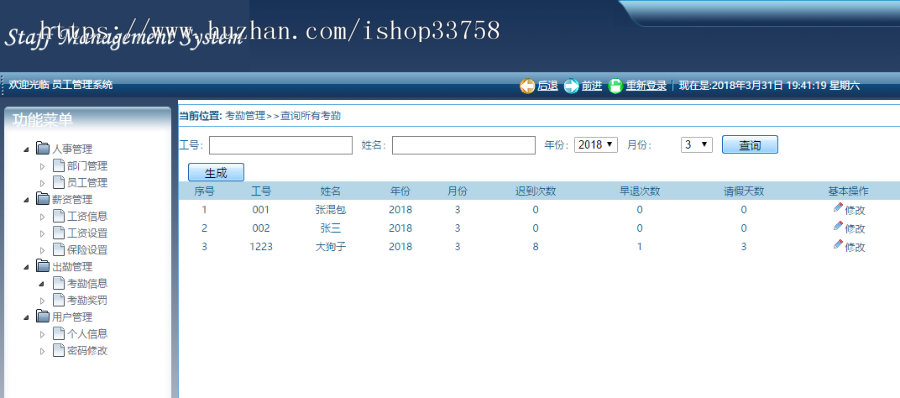
Task: Click the green re-login icon
Action: click(x=615, y=86)
